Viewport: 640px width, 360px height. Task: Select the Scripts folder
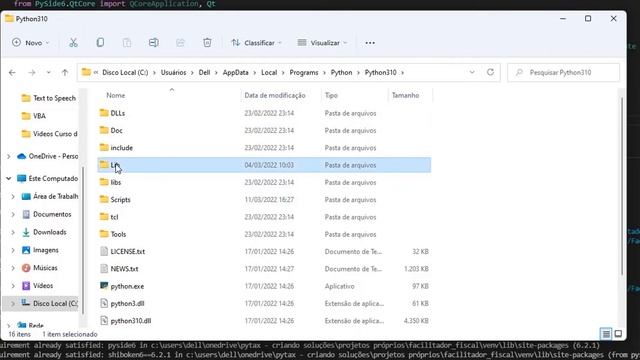coord(120,200)
